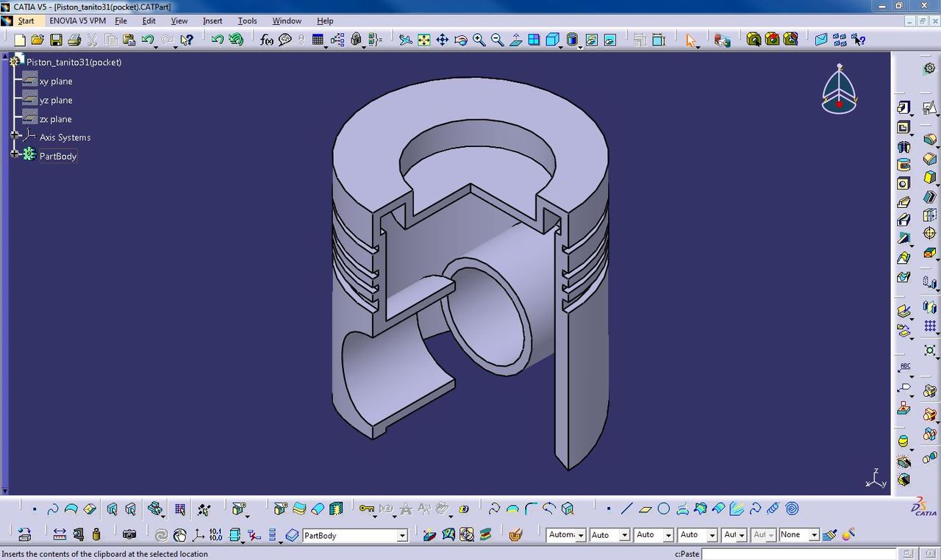The height and width of the screenshot is (560, 941).
Task: Select Piston_tanito31(pocket) root node
Action: point(74,62)
